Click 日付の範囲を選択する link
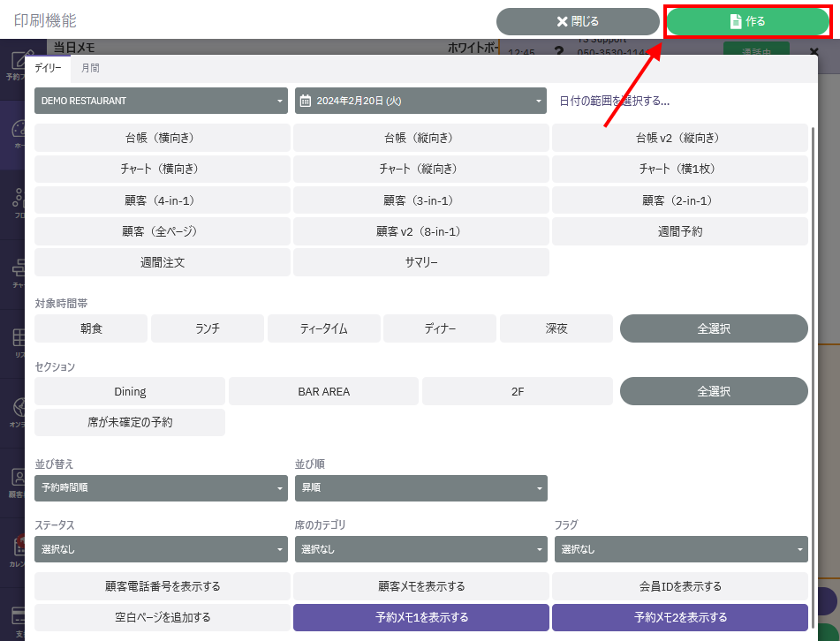 [614, 101]
